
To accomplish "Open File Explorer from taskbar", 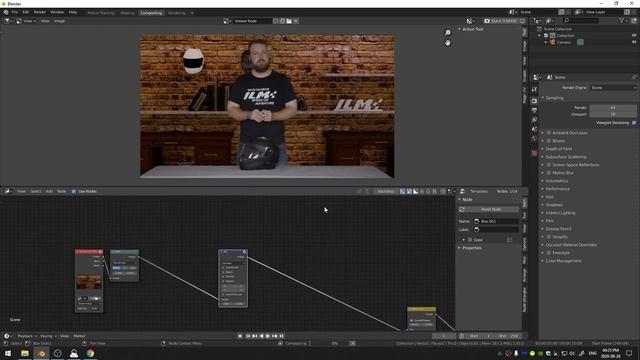I will [25, 353].
